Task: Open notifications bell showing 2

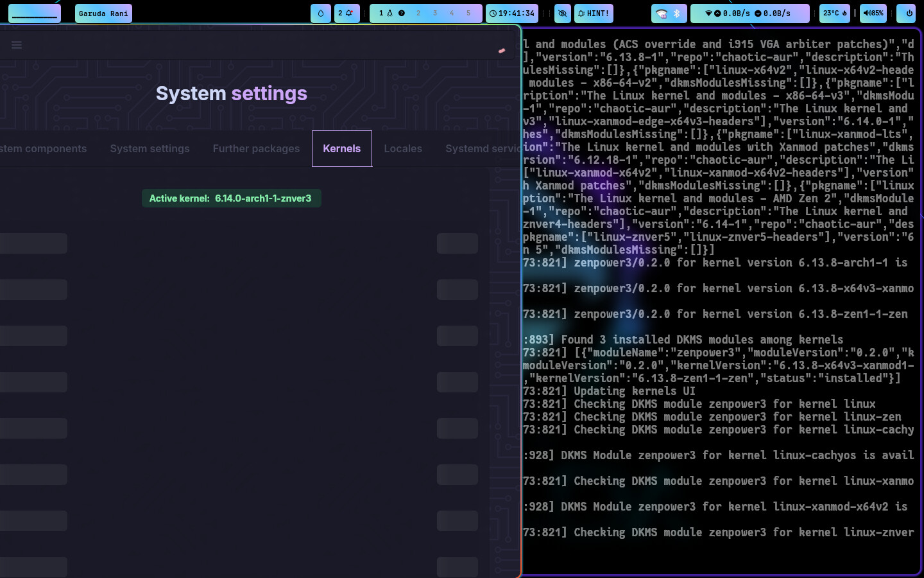Action: pyautogui.click(x=346, y=13)
